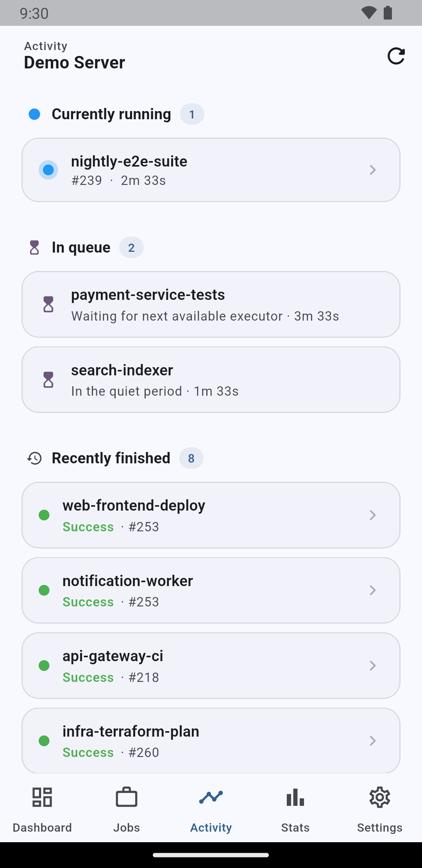Screen dimensions: 422x868
Task: Open Settings gear icon
Action: pyautogui.click(x=380, y=797)
